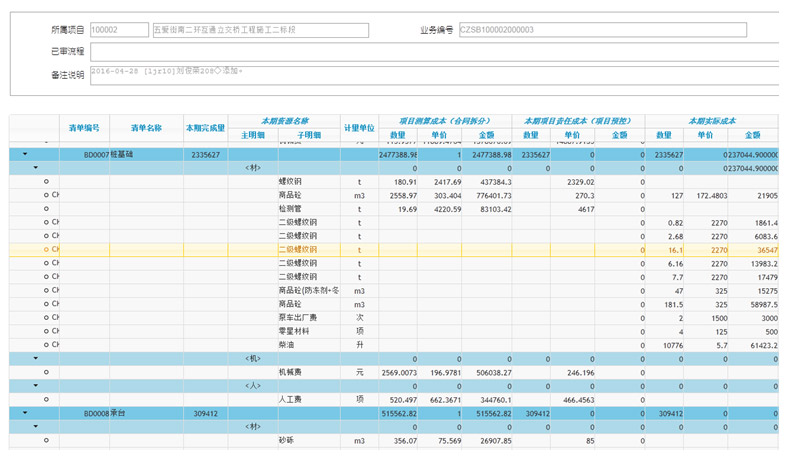Select the 泵车出厂费 cell
789x467 pixels.
coord(309,318)
